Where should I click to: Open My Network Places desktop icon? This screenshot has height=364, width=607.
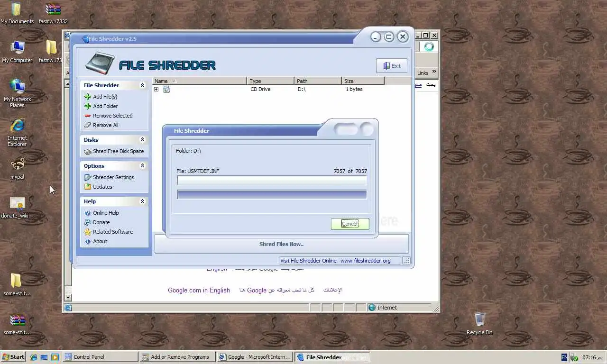click(17, 93)
